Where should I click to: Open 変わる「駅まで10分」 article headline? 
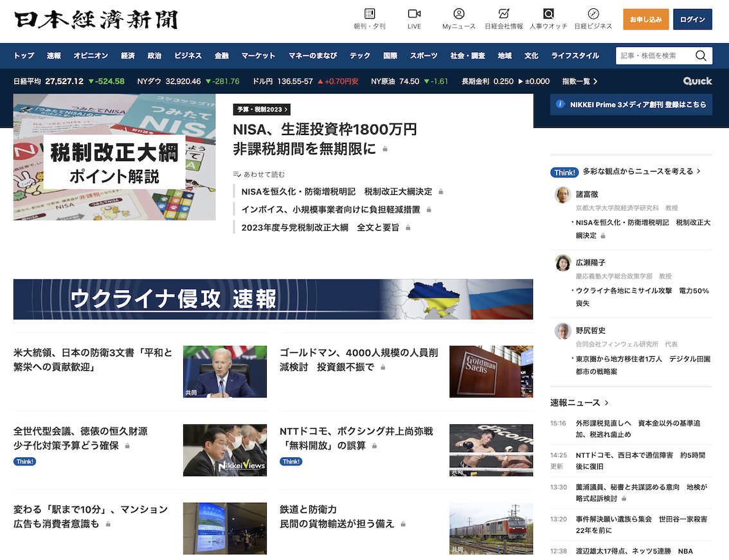click(x=91, y=517)
